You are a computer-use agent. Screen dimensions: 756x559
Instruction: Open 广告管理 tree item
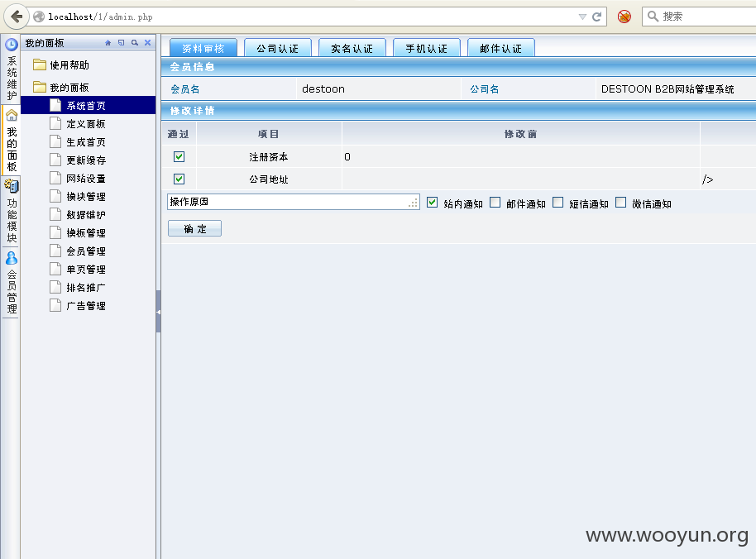(x=86, y=306)
